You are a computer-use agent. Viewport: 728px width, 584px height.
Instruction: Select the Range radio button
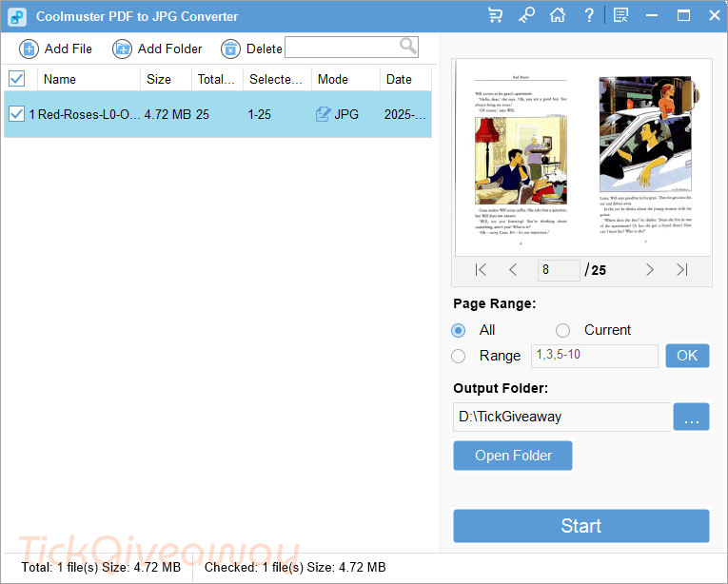(x=459, y=356)
